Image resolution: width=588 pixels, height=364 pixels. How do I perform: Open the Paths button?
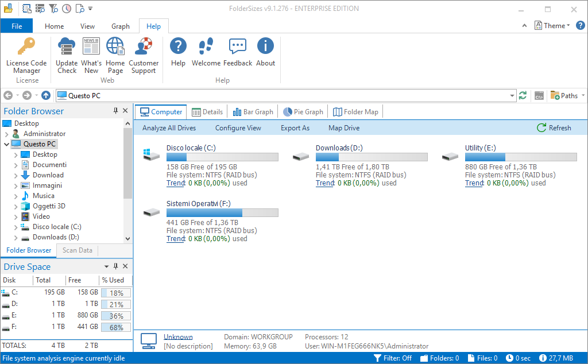pos(564,95)
